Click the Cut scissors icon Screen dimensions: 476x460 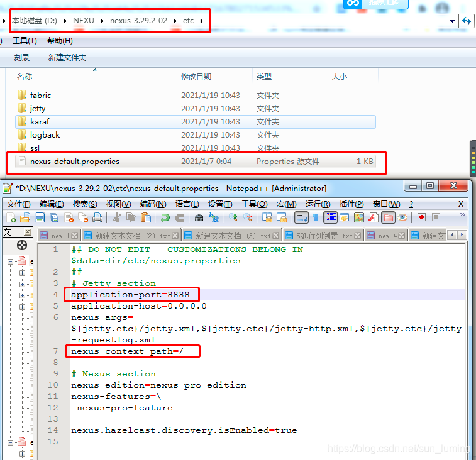(117, 217)
